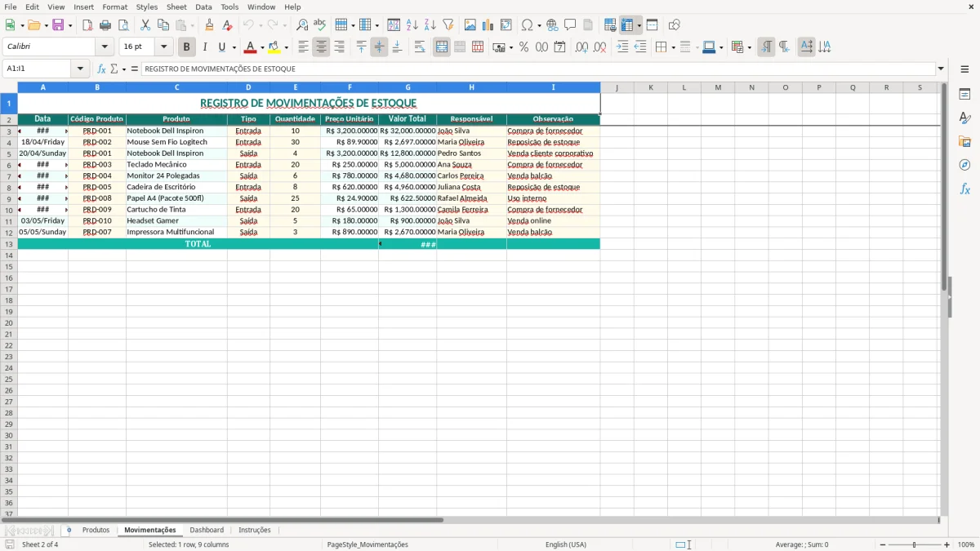Switch to the Produtos sheet tab
980x551 pixels.
tap(96, 531)
